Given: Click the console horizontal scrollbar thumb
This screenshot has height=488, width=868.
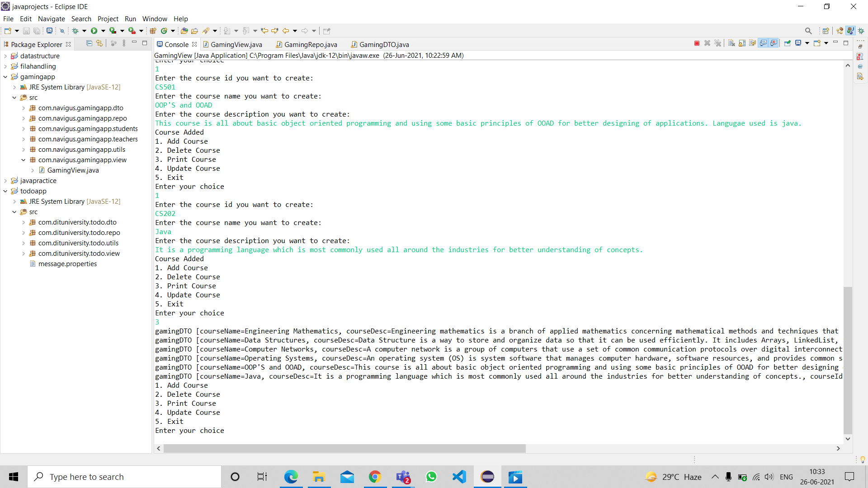Looking at the screenshot, I should [344, 449].
